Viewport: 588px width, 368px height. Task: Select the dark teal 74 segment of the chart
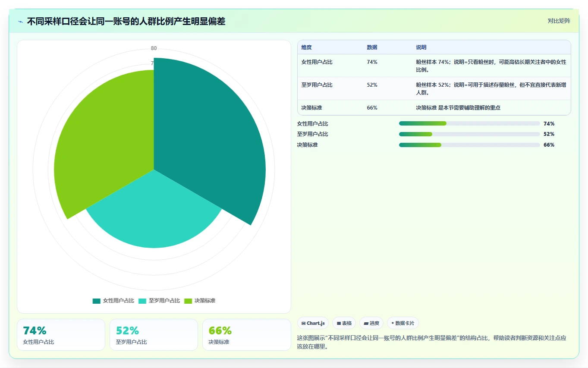(x=207, y=138)
